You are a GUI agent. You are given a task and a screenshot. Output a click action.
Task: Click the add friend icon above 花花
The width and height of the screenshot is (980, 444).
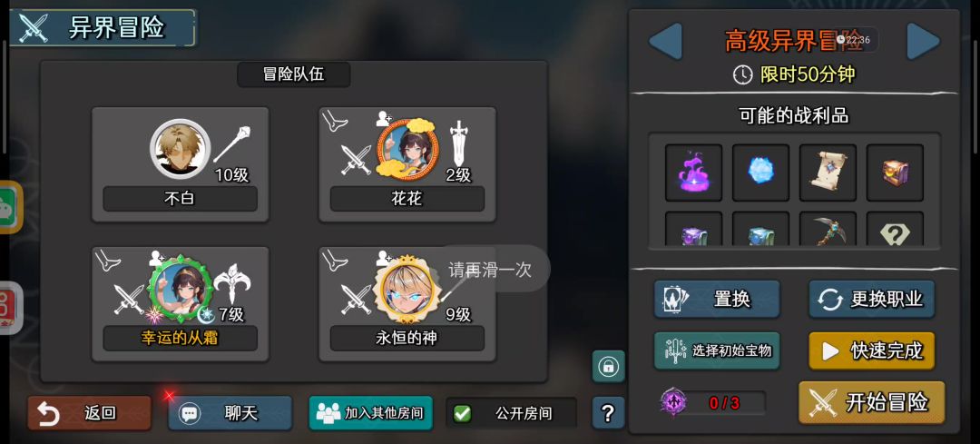click(x=384, y=118)
